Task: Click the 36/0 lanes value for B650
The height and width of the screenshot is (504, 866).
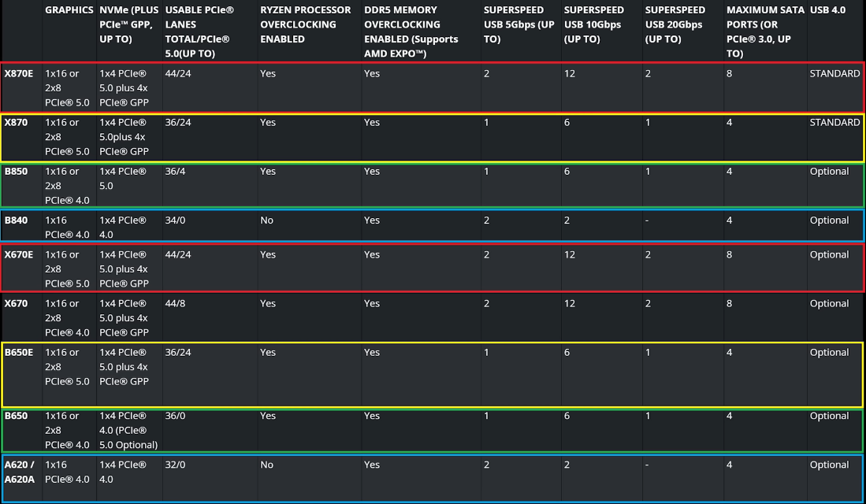Action: [175, 416]
